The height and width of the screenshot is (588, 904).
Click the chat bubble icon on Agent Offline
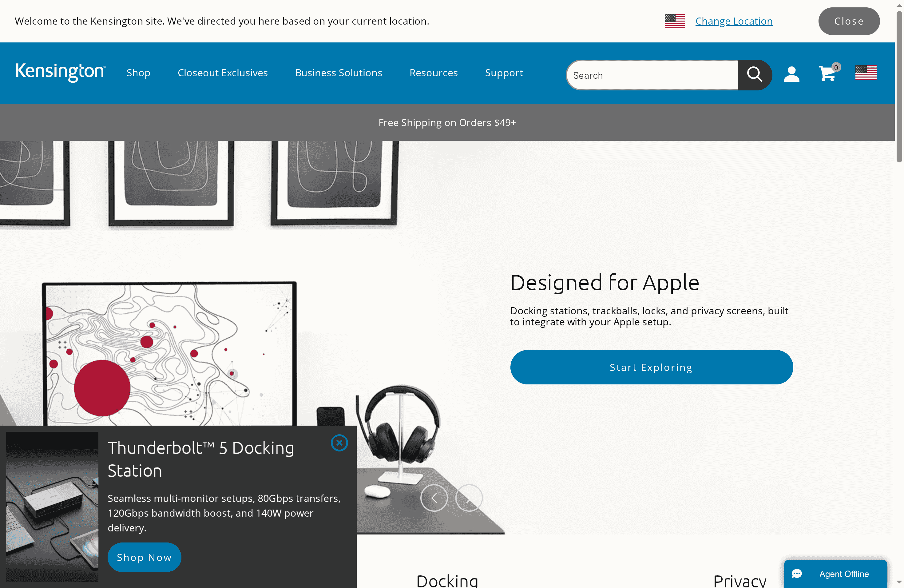pyautogui.click(x=798, y=574)
